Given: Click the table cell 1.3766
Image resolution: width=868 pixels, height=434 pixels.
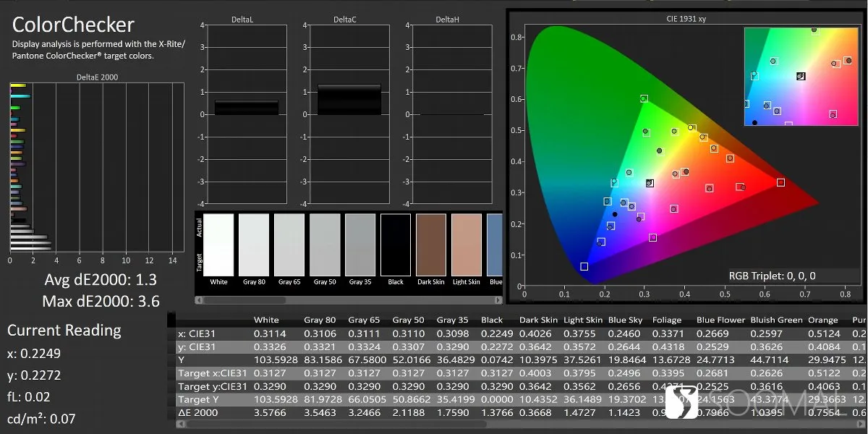Looking at the screenshot, I should [496, 412].
